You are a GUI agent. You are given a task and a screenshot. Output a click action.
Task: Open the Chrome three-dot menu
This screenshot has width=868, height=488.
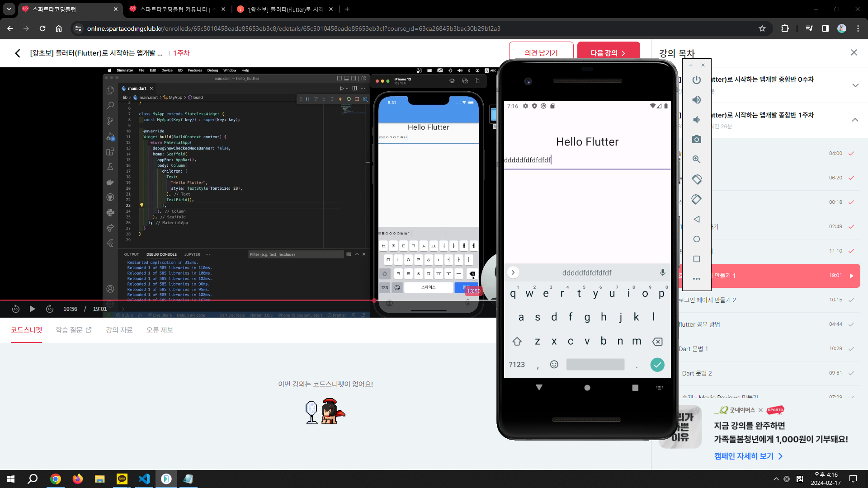pyautogui.click(x=858, y=28)
